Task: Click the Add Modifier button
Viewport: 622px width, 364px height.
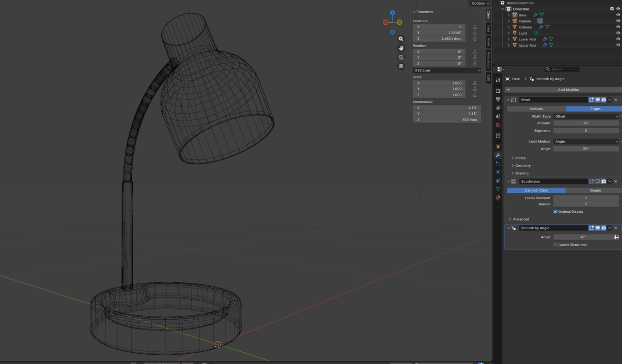Action: coord(568,89)
